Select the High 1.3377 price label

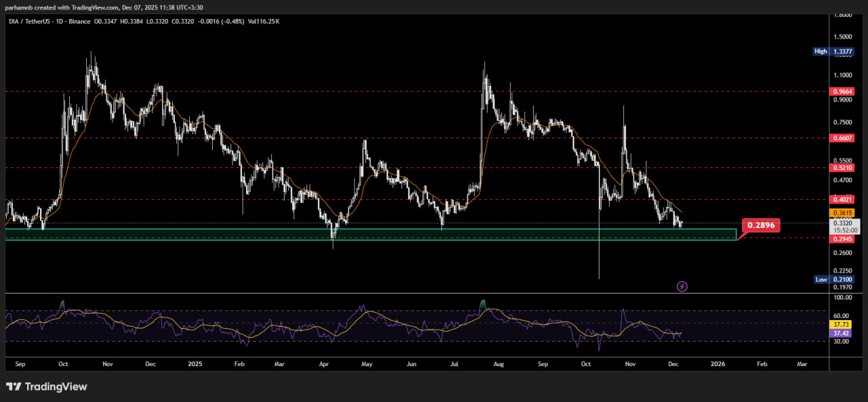pos(833,52)
